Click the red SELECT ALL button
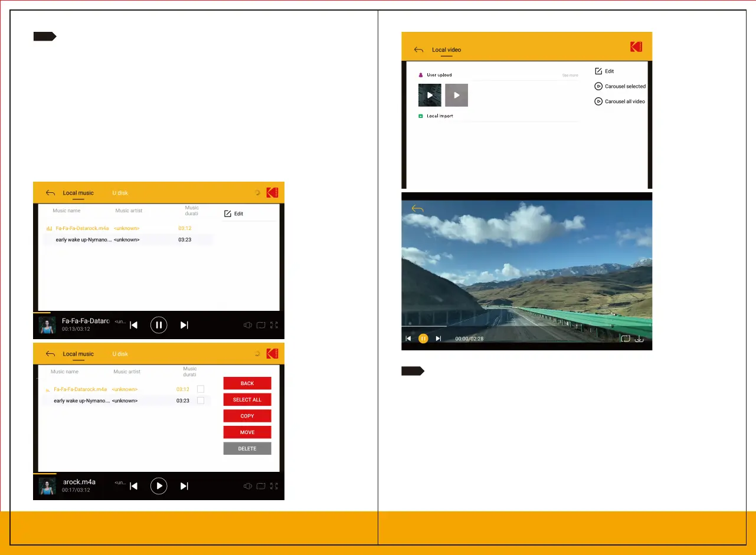 (x=247, y=400)
